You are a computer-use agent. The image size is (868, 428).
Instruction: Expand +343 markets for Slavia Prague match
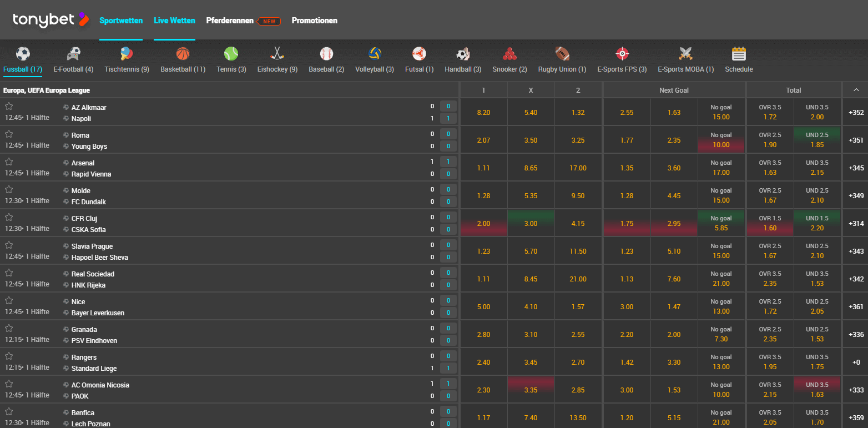(x=856, y=251)
